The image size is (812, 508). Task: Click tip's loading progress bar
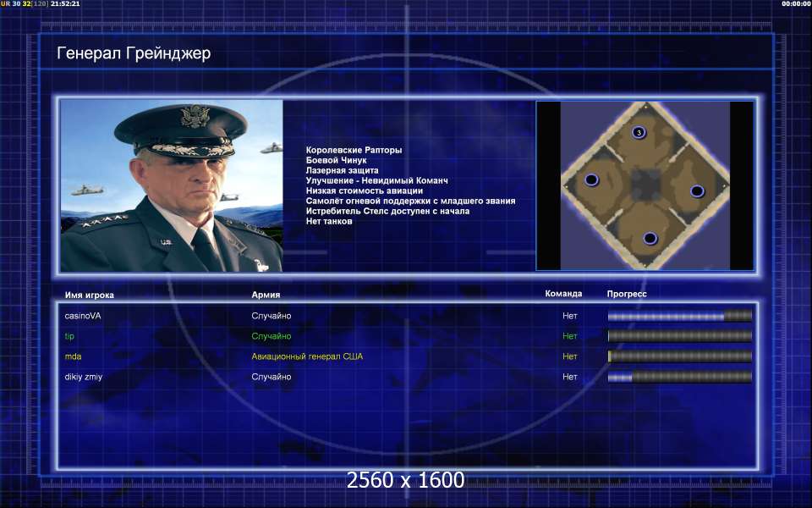click(680, 336)
